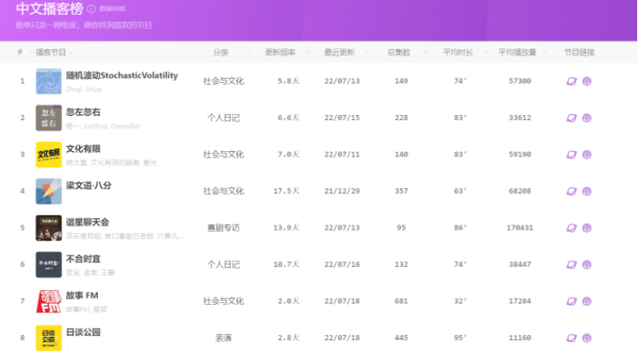Select 表演 category cell for 日谈公园
638x364 pixels.
pyautogui.click(x=224, y=338)
